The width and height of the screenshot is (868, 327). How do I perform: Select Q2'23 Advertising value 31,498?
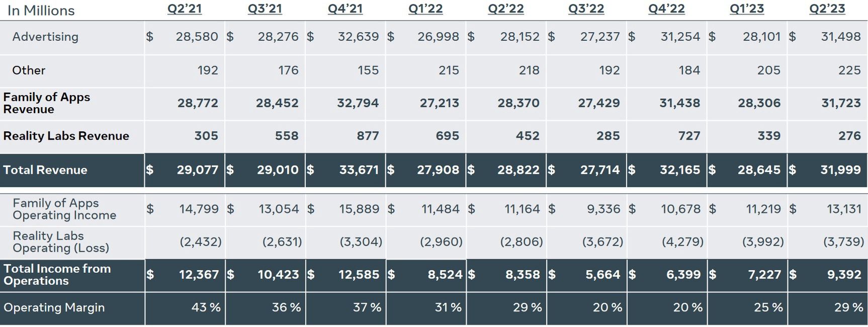[x=840, y=37]
